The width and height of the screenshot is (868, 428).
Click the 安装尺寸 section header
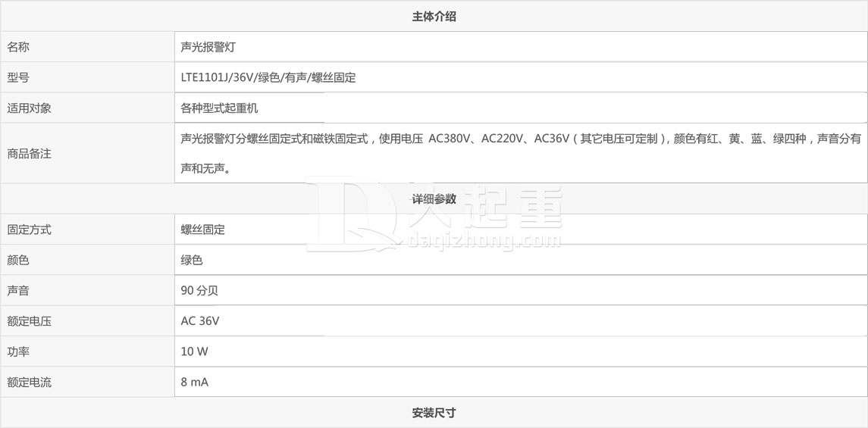[x=434, y=413]
